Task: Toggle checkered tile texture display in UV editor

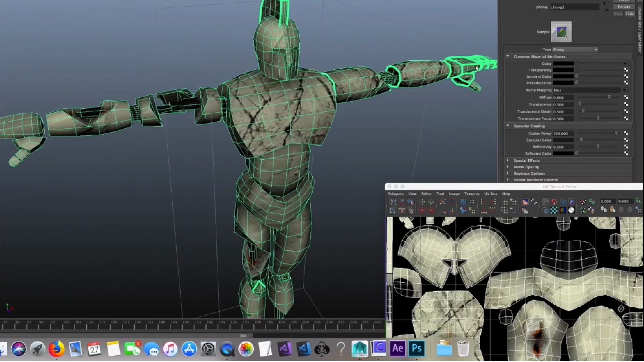Action: point(554,210)
